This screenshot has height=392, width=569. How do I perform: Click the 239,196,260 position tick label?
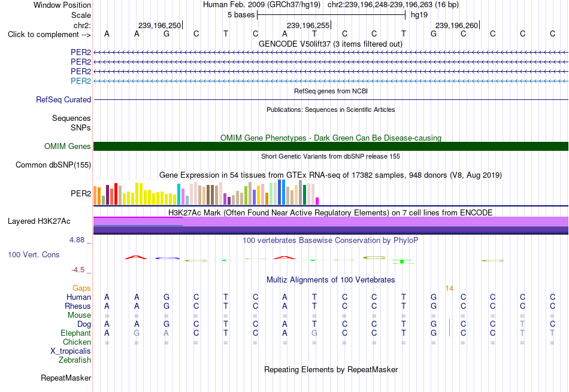(456, 25)
